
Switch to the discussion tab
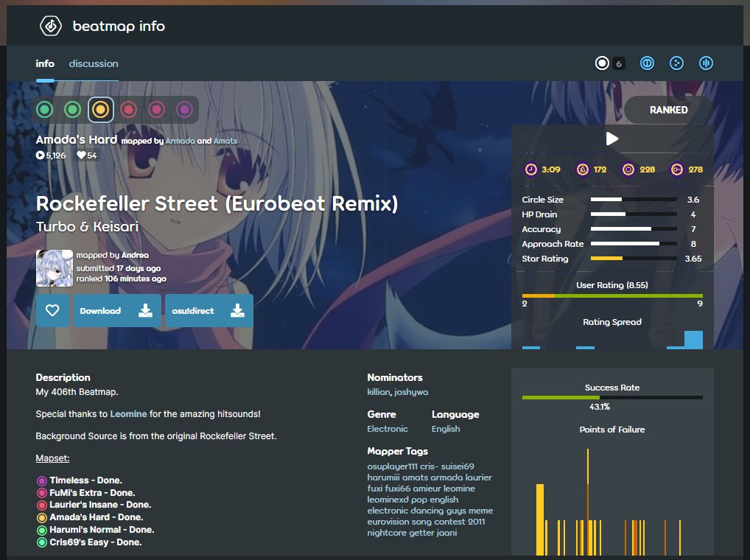[94, 63]
